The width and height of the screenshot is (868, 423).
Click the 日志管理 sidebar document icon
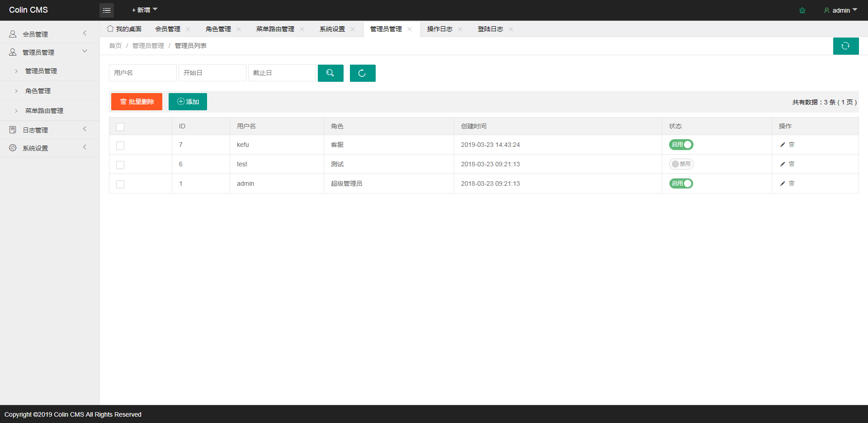tap(13, 130)
